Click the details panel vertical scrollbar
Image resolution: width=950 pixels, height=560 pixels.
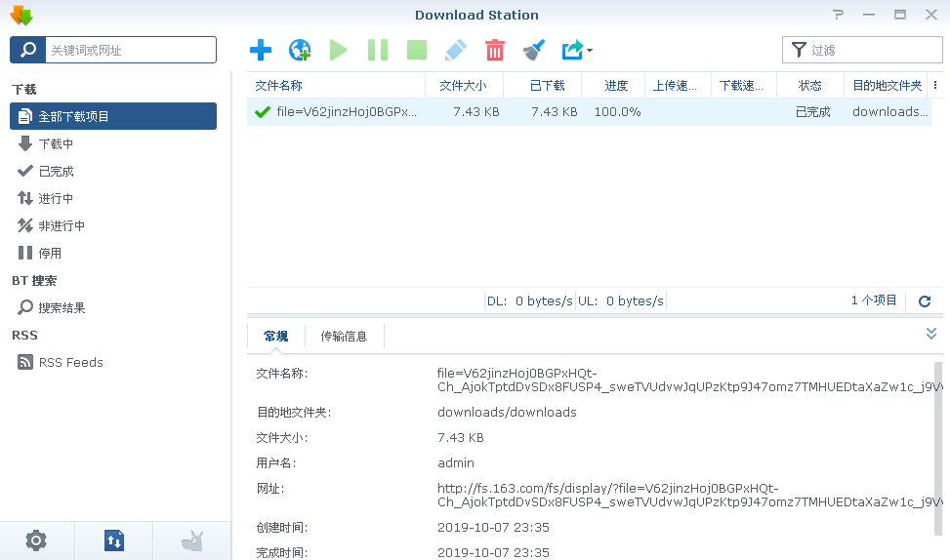point(938,448)
